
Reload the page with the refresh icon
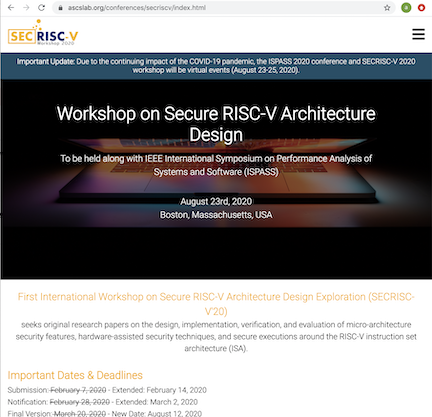point(41,8)
